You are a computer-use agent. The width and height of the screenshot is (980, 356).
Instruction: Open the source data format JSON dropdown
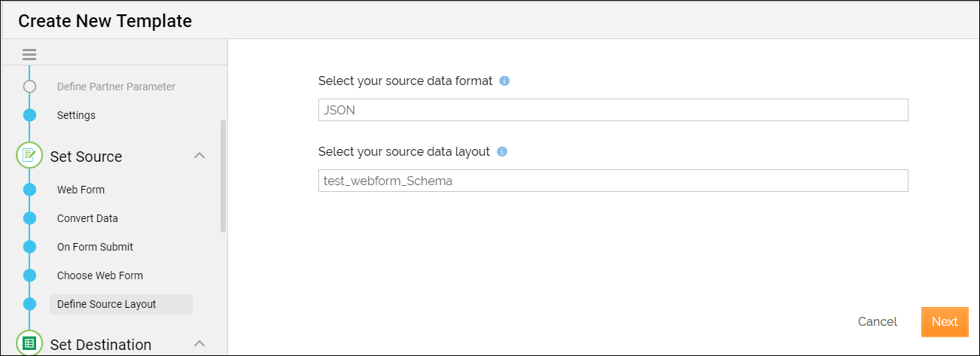[613, 110]
